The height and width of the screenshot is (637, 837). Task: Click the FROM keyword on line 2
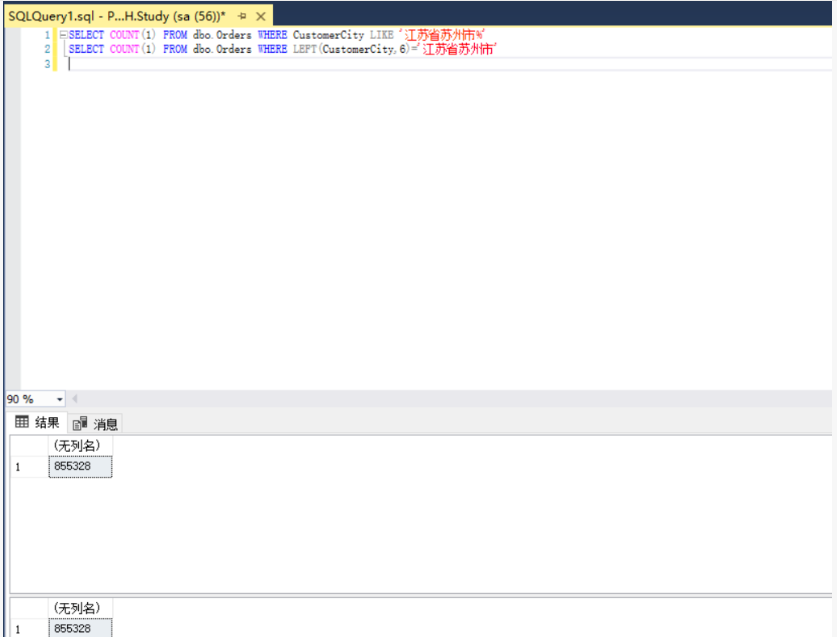pyautogui.click(x=175, y=49)
